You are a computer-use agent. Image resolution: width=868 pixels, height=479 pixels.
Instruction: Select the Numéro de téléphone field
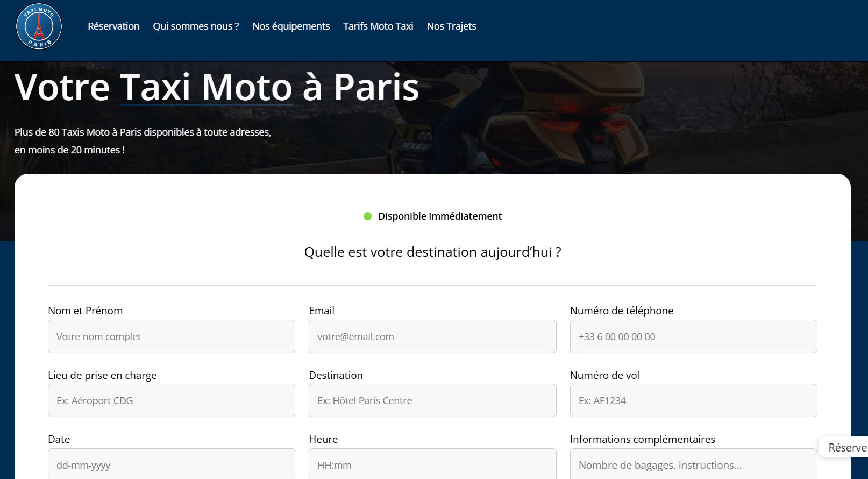693,336
